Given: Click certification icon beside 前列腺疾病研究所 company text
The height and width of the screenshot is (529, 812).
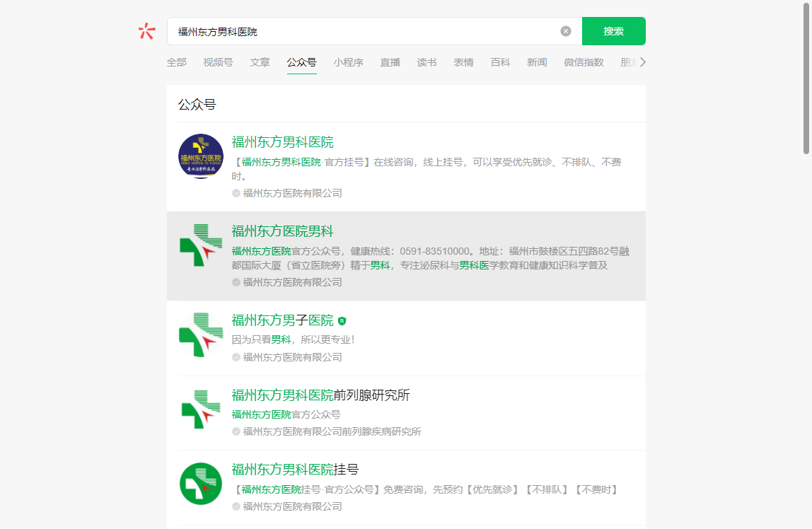Looking at the screenshot, I should point(236,431).
